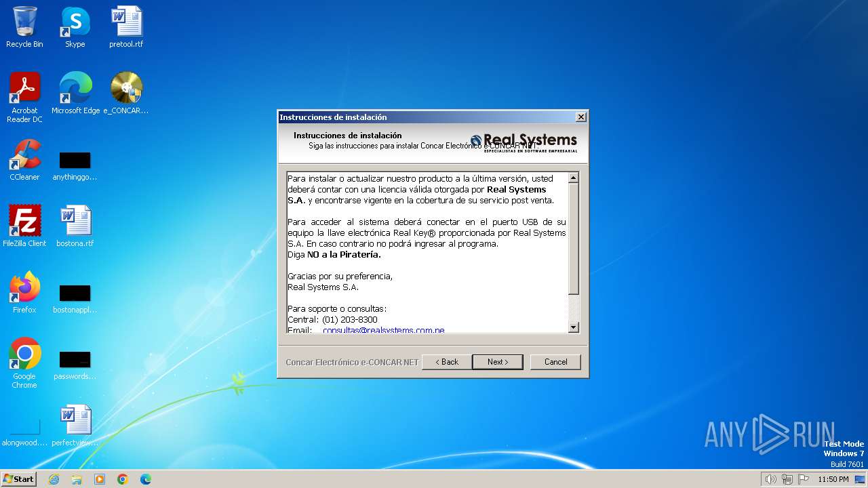Click the 'Diga NO a la Piratería.' line

pos(334,255)
